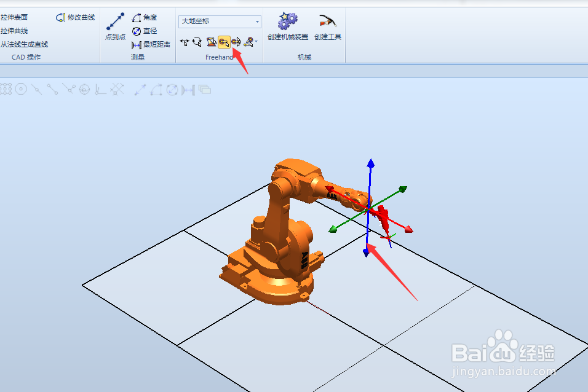Select the Freehand Rotate tool
588x392 pixels.
click(x=197, y=42)
